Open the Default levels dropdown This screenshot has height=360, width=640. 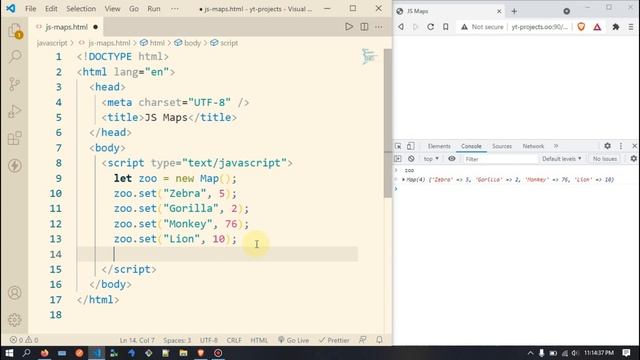pyautogui.click(x=562, y=159)
